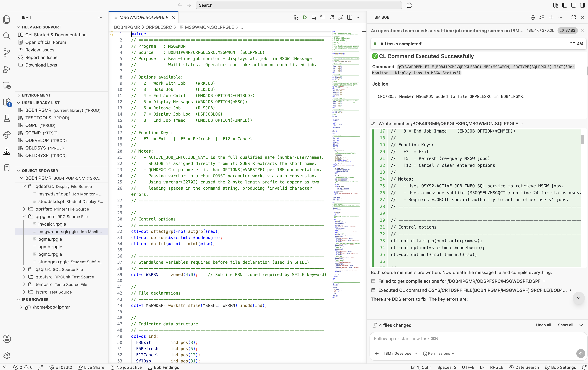
Task: Expand 4 files changed chevron
Action: click(x=581, y=325)
